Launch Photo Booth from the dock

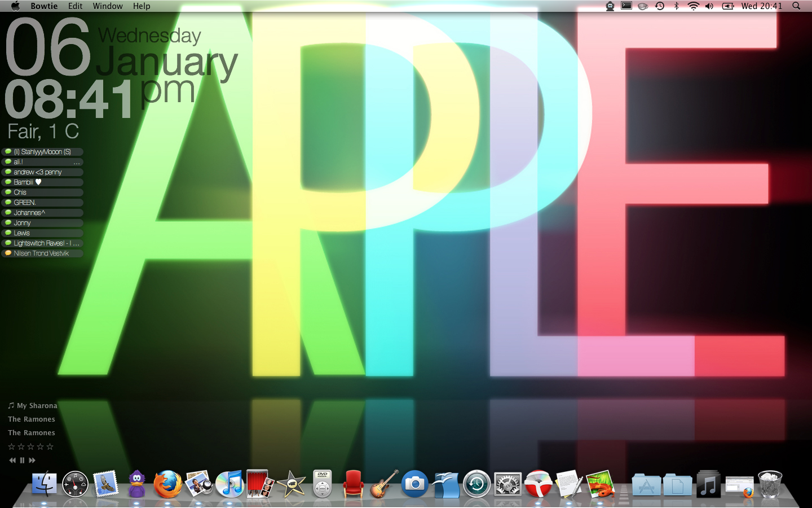tap(260, 484)
